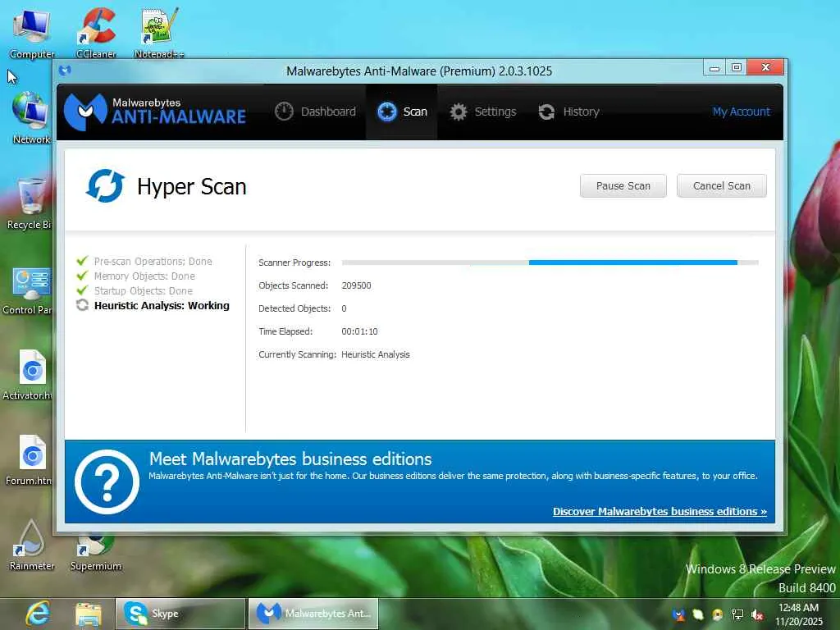
Task: Open the Dashboard tab
Action: point(315,112)
